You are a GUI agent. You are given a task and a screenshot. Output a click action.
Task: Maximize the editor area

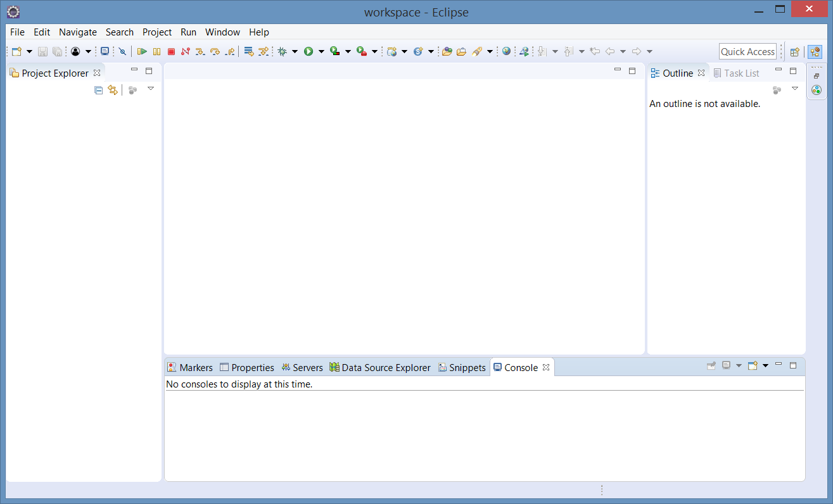[x=632, y=70]
